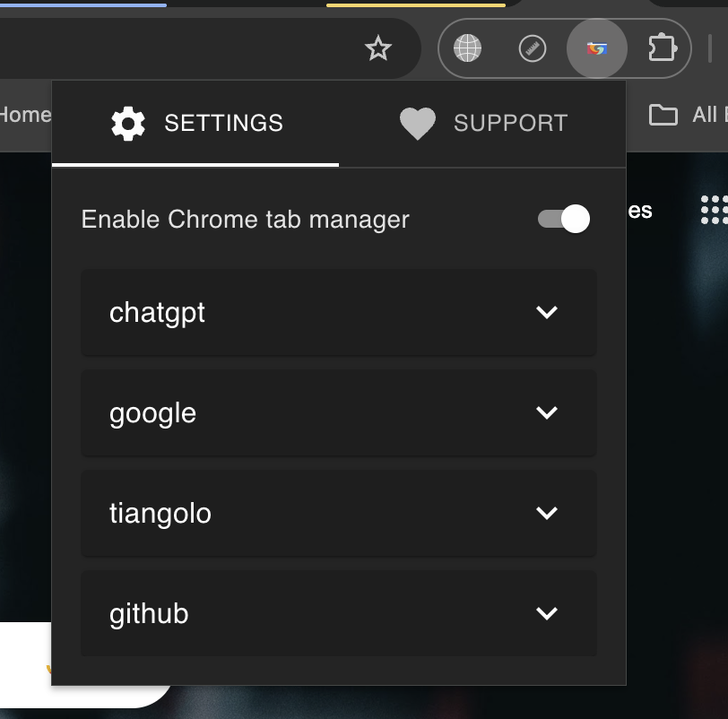
Task: Click the ruler extension icon
Action: point(532,48)
